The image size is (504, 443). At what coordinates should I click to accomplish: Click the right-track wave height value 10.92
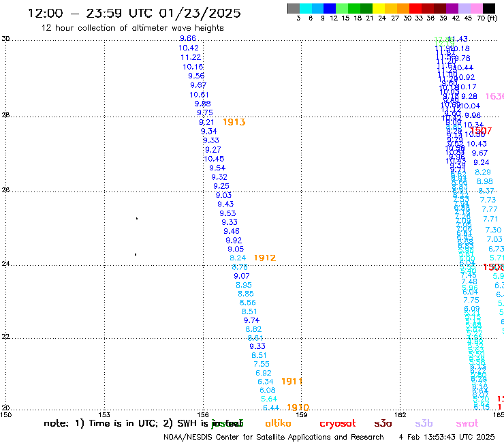(x=465, y=78)
